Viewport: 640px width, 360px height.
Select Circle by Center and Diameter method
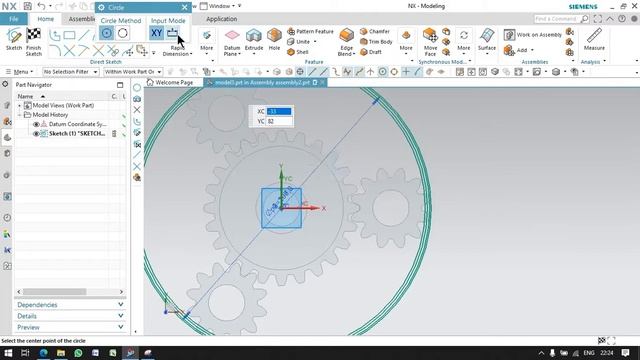[x=107, y=33]
